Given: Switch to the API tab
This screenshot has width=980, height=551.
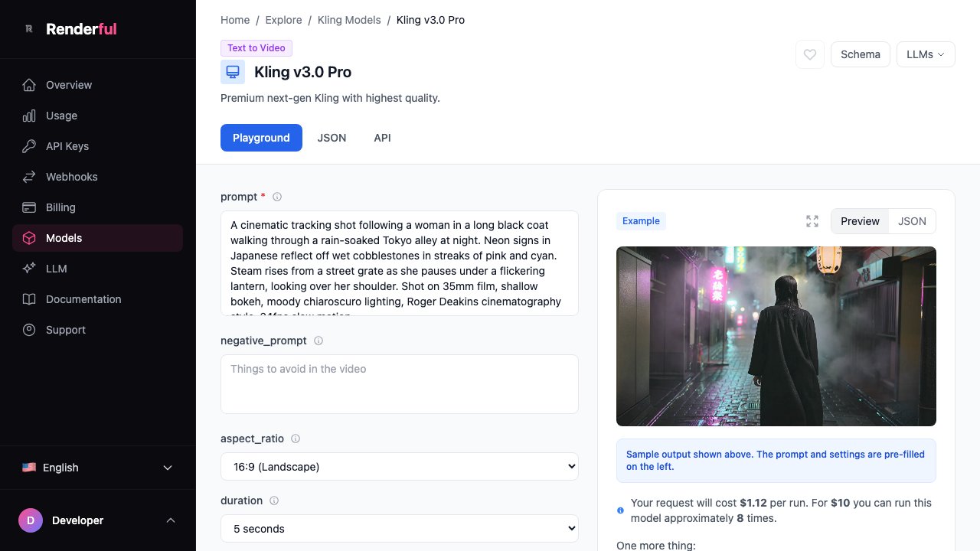Looking at the screenshot, I should (x=382, y=138).
